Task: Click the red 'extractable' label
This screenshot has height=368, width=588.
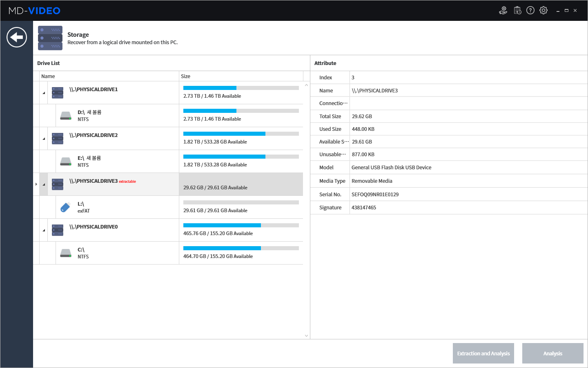Action: coord(127,182)
